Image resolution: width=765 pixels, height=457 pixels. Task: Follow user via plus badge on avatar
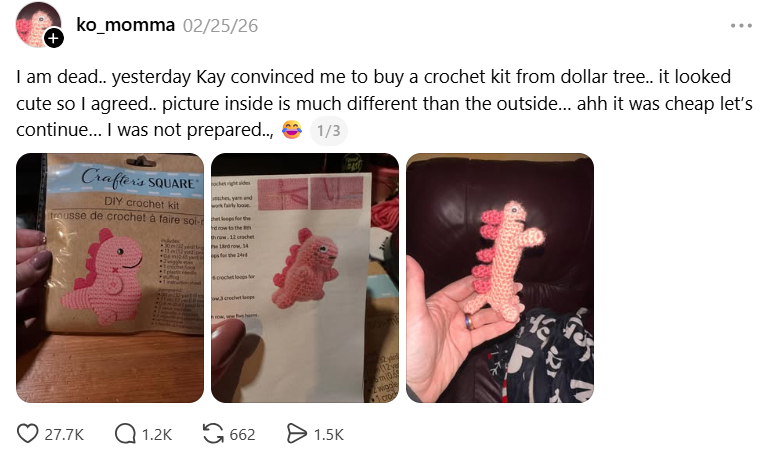(x=54, y=38)
